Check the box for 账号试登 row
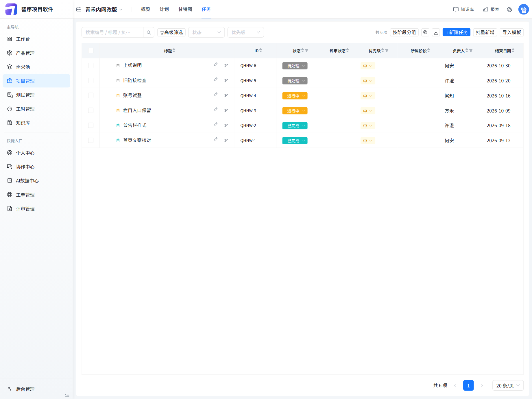This screenshot has height=399, width=532. (91, 96)
